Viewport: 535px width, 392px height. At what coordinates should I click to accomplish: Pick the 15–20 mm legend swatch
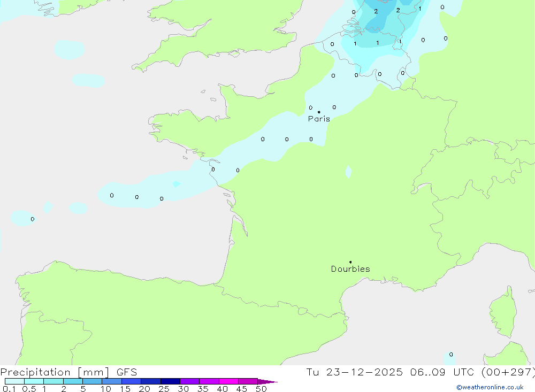(132, 381)
